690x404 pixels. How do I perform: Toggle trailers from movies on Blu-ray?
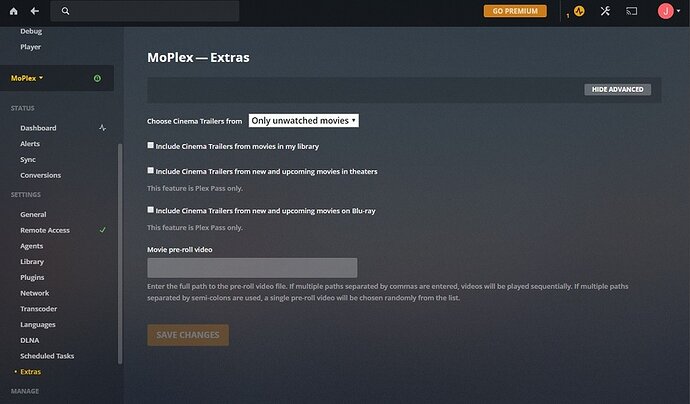point(150,210)
